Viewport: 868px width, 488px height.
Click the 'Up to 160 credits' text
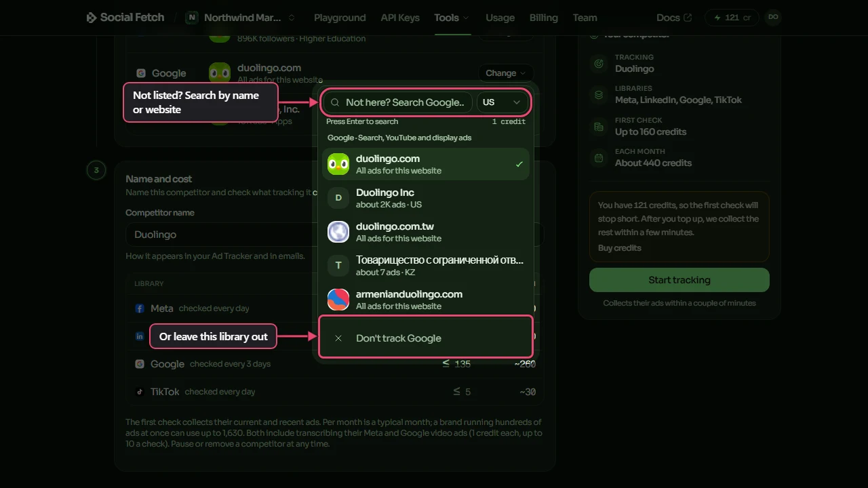[x=650, y=131]
